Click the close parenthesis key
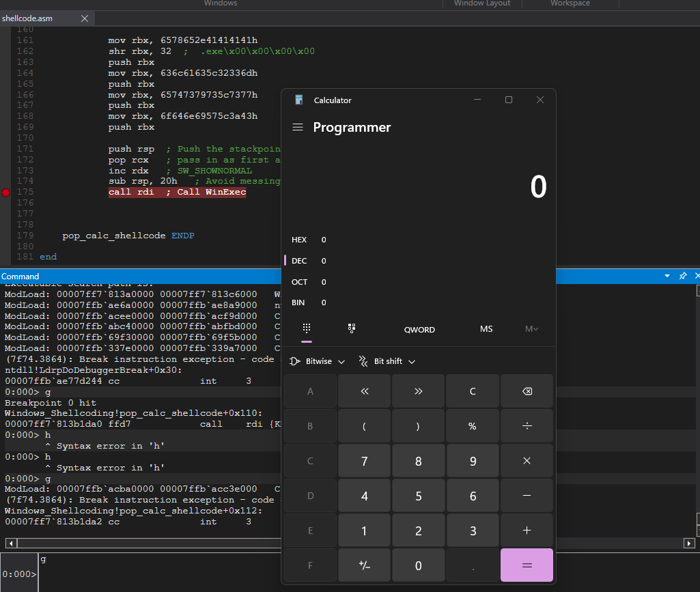 (x=419, y=426)
